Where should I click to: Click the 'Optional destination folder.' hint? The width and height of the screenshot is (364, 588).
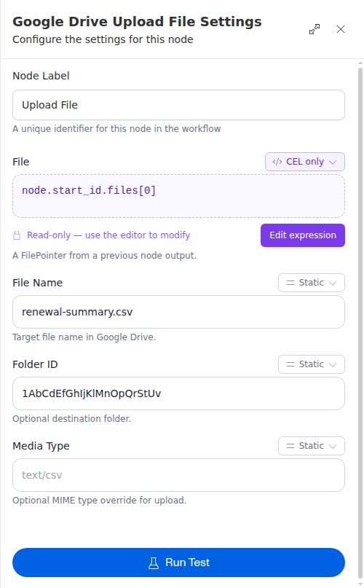point(71,419)
